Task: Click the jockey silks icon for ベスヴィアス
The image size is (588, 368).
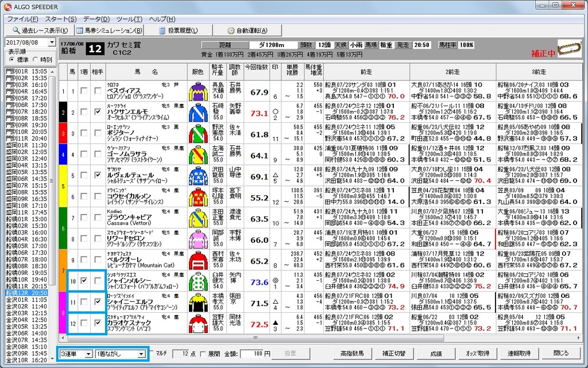Action: coord(198,91)
